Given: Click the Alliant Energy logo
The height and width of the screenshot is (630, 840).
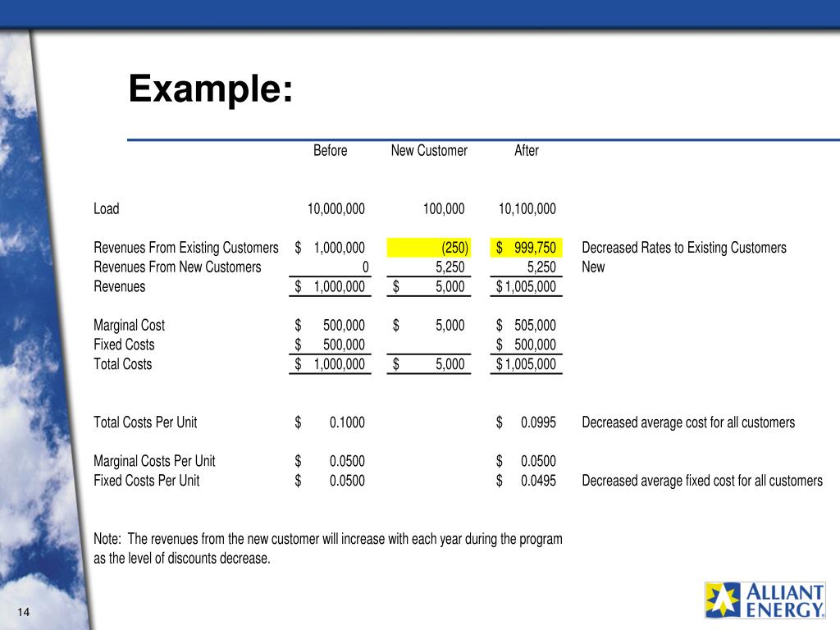Looking at the screenshot, I should click(765, 600).
